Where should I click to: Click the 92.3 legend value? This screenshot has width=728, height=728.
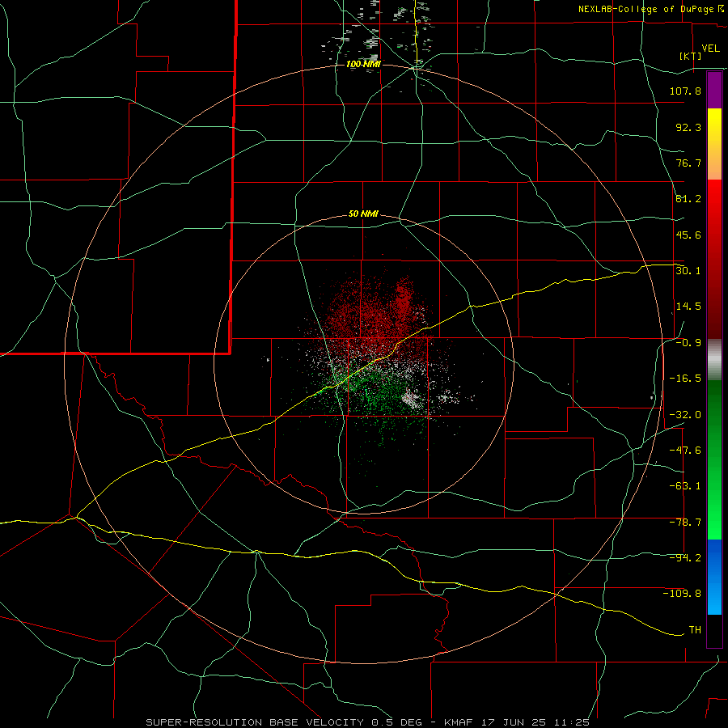[x=688, y=127]
